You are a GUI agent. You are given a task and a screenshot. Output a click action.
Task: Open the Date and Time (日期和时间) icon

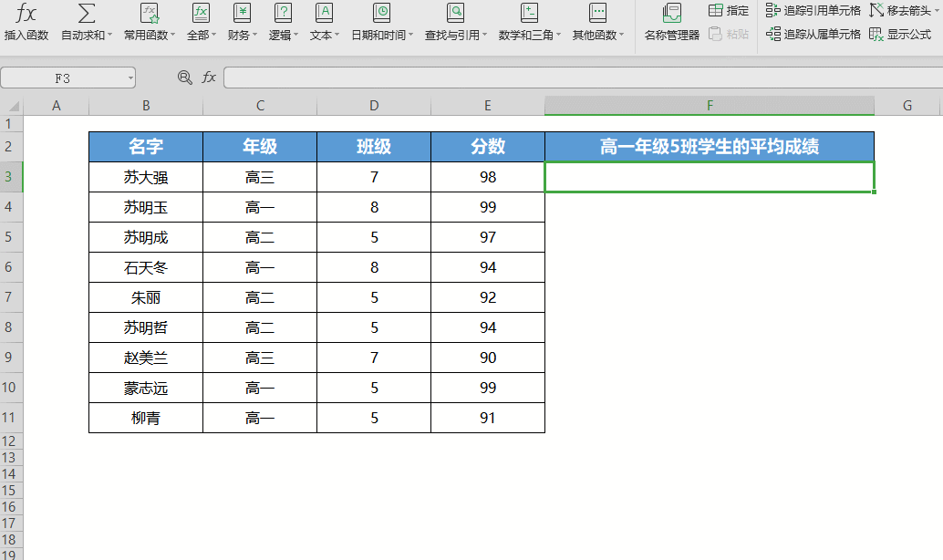tap(382, 14)
